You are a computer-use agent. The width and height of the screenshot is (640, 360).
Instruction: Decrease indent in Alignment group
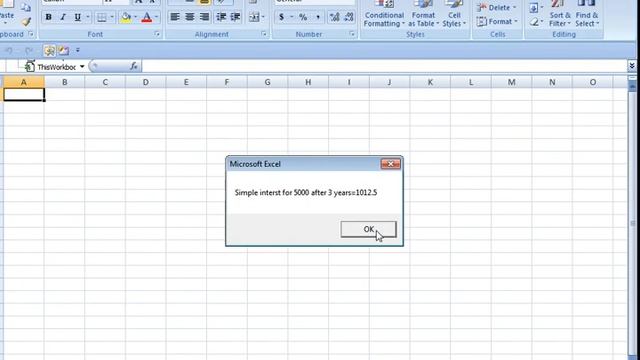point(221,17)
